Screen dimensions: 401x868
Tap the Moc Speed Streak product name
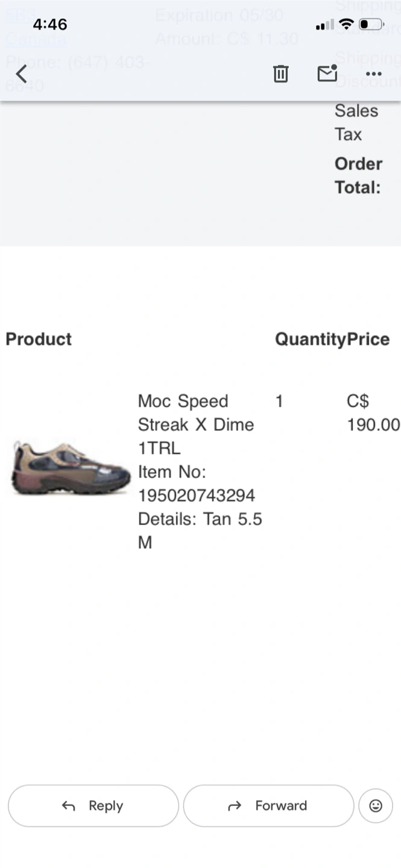coord(195,413)
